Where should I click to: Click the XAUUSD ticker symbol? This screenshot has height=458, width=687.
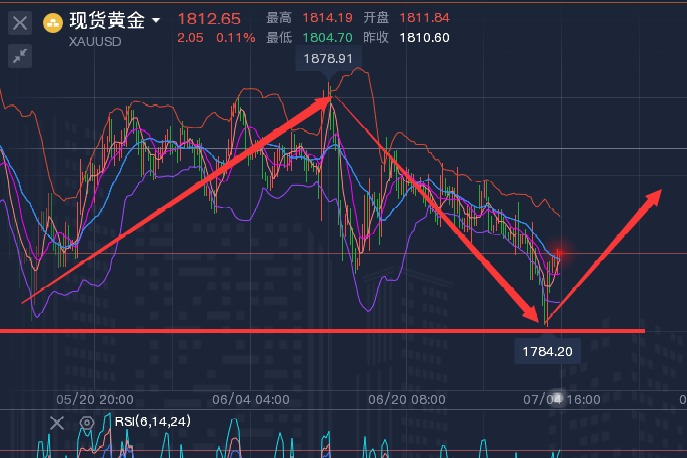[96, 41]
